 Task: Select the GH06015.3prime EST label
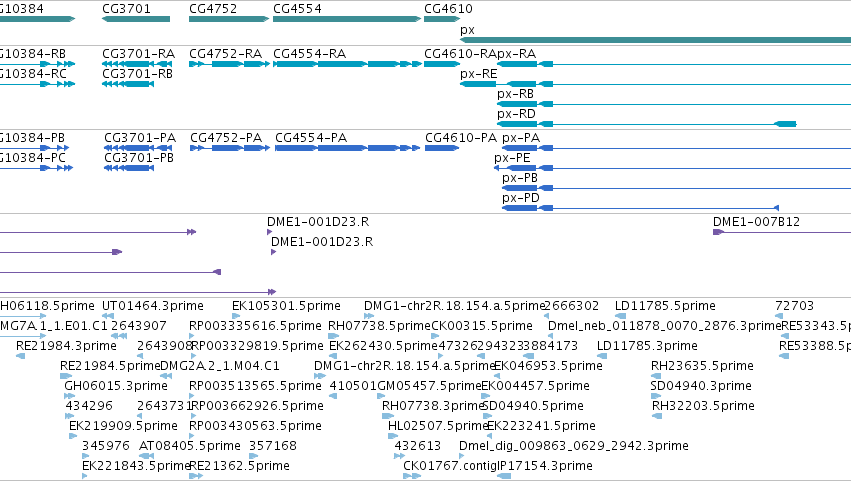tap(116, 386)
